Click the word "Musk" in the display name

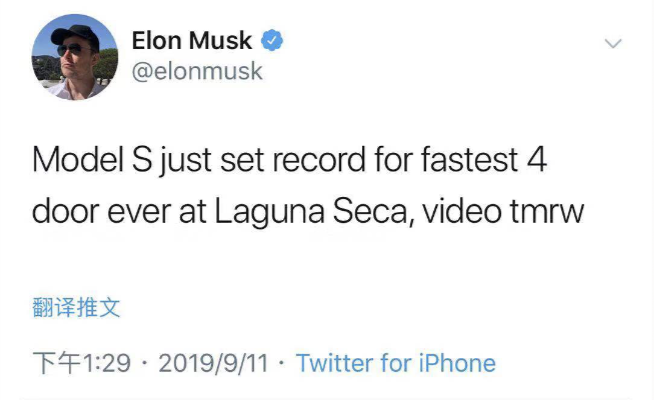pyautogui.click(x=220, y=40)
